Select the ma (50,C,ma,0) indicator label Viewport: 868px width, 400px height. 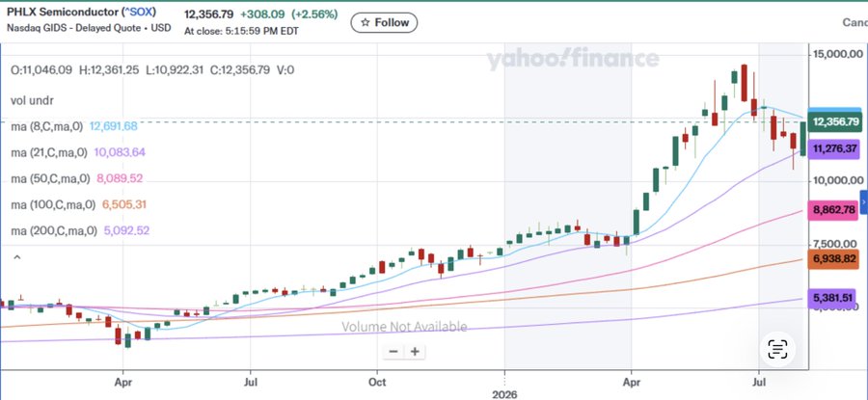(50, 178)
